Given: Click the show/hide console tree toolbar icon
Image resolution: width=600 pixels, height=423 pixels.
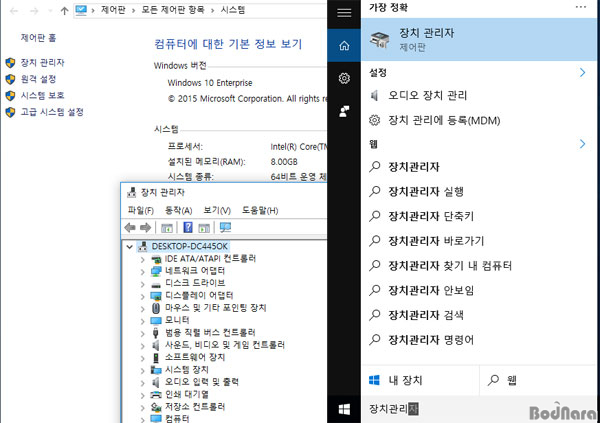Looking at the screenshot, I should pos(167,228).
